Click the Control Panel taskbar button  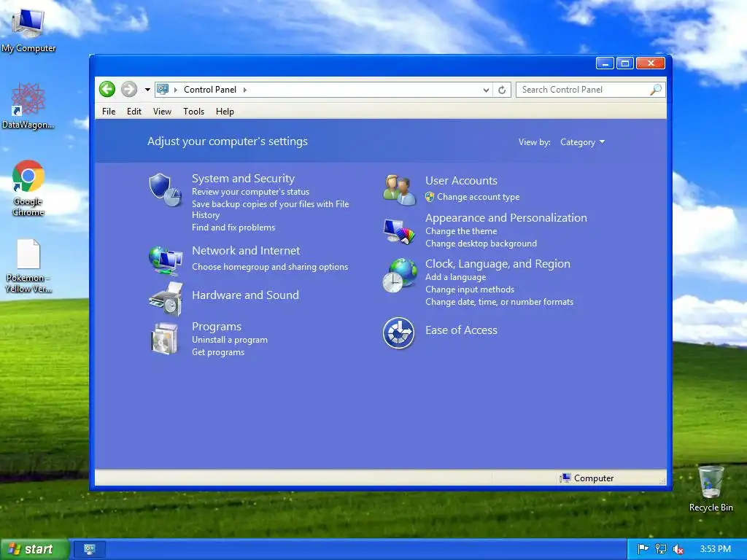coord(88,549)
